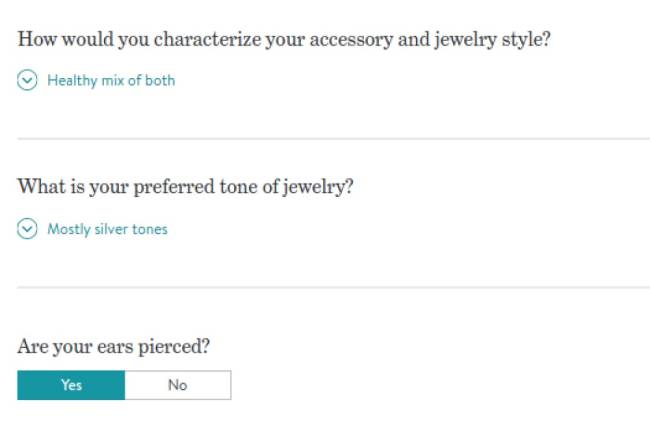Switch the pierced ears answer to No
This screenshot has width=650, height=441.
pos(178,385)
